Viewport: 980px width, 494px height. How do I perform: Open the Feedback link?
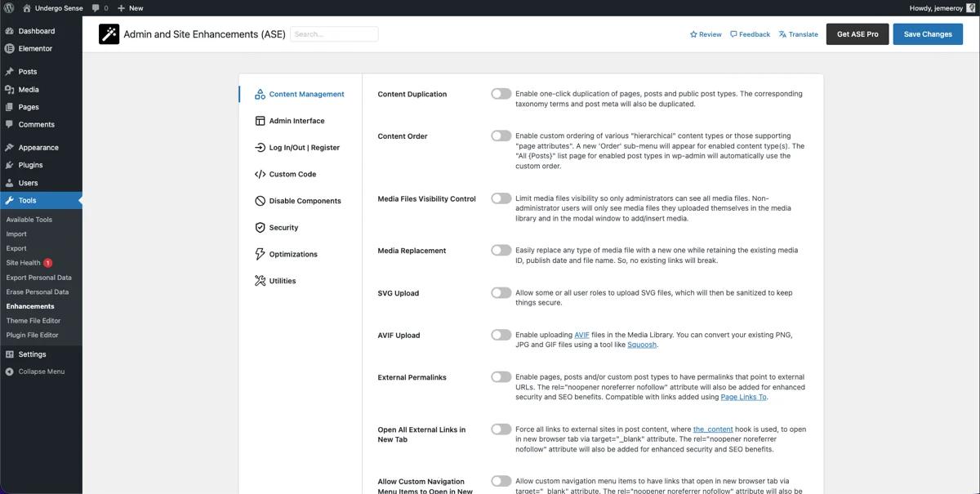click(x=750, y=34)
